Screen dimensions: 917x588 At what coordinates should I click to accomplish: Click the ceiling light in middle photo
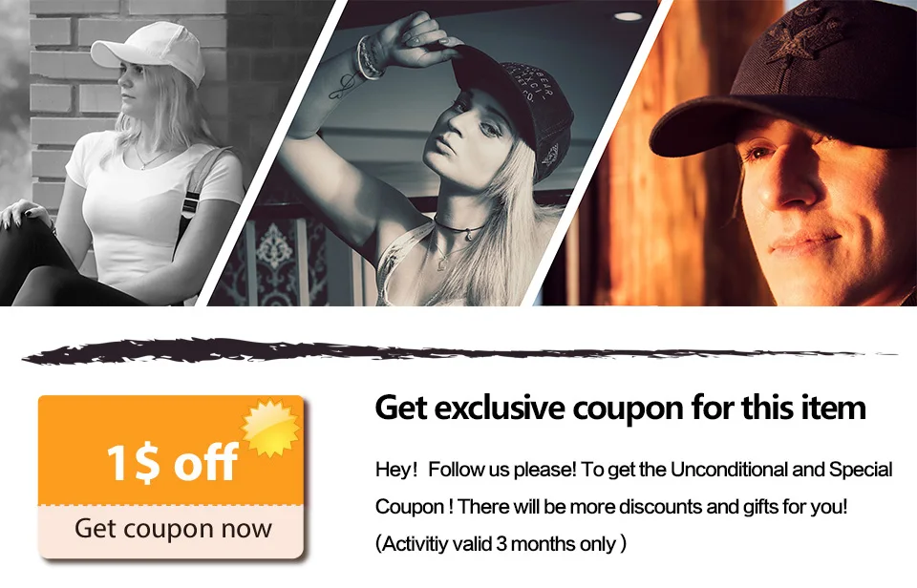[x=629, y=16]
